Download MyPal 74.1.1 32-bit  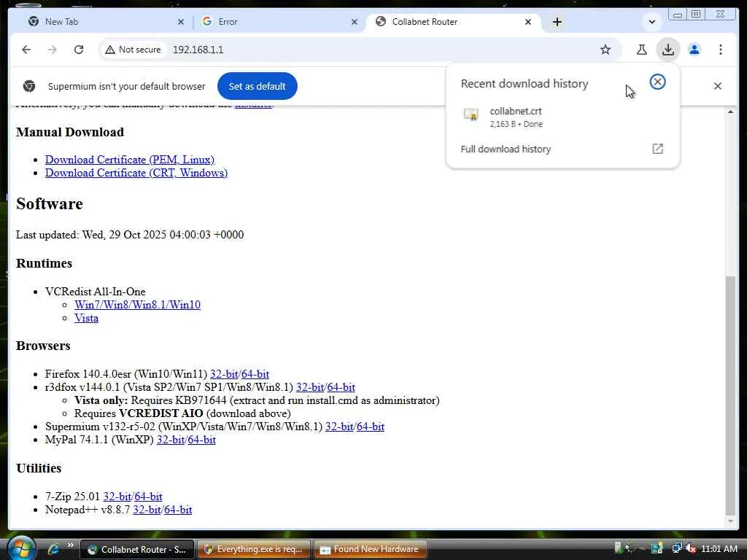coord(171,440)
